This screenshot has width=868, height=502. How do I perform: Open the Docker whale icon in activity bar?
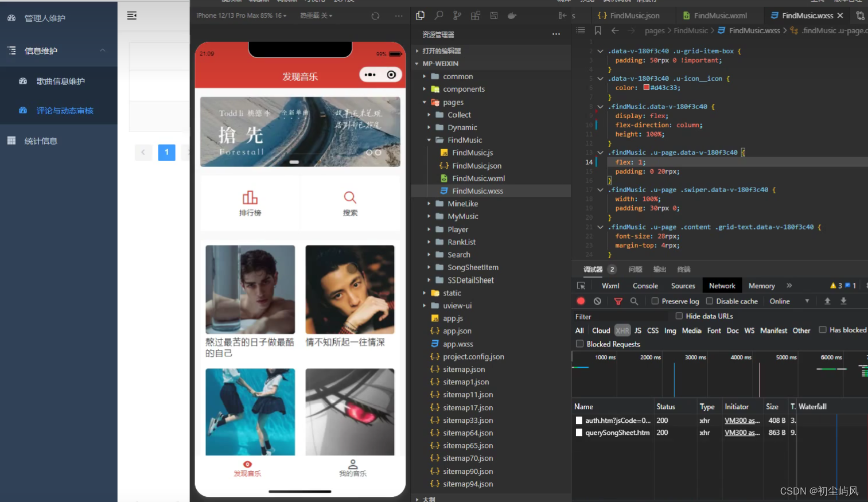pyautogui.click(x=512, y=15)
